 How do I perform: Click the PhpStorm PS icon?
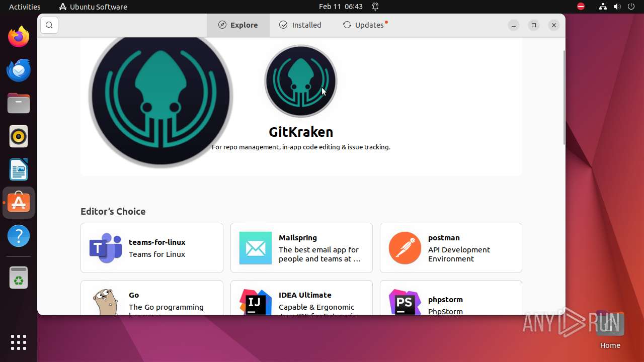(x=405, y=302)
